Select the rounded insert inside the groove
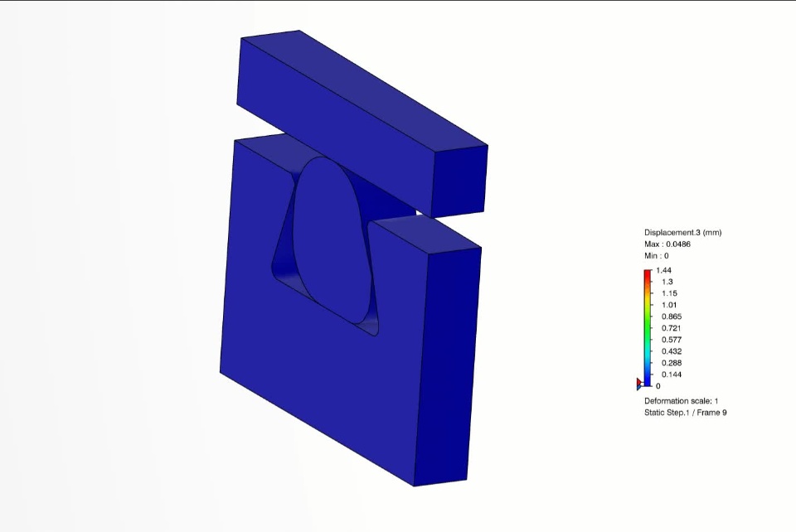Image resolution: width=796 pixels, height=532 pixels. pos(332,239)
